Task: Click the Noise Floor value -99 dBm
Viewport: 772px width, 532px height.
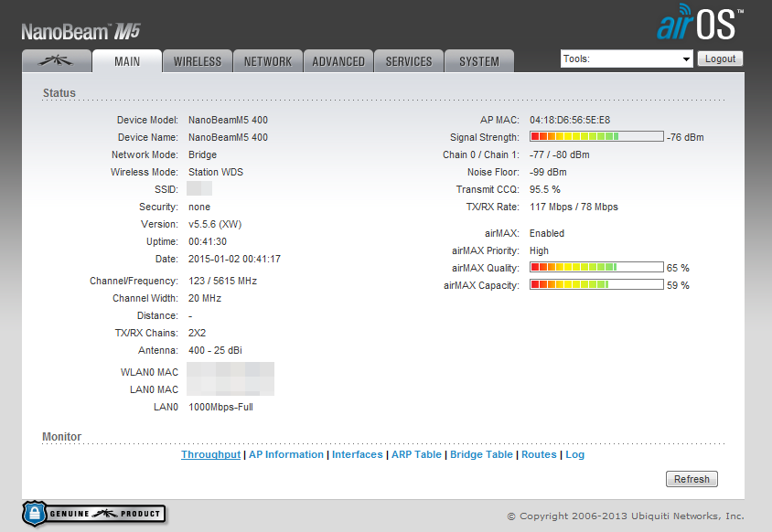Action: (x=548, y=172)
